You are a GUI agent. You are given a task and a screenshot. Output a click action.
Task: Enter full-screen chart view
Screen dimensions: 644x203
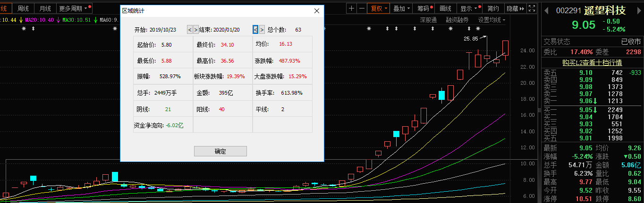pos(532,8)
